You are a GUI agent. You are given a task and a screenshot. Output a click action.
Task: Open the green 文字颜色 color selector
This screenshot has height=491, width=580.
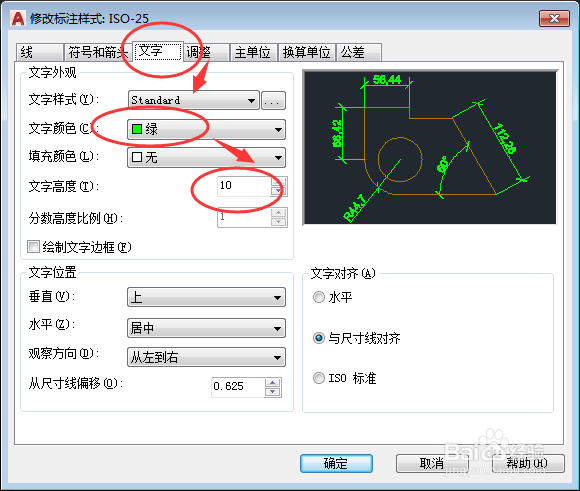coord(206,129)
